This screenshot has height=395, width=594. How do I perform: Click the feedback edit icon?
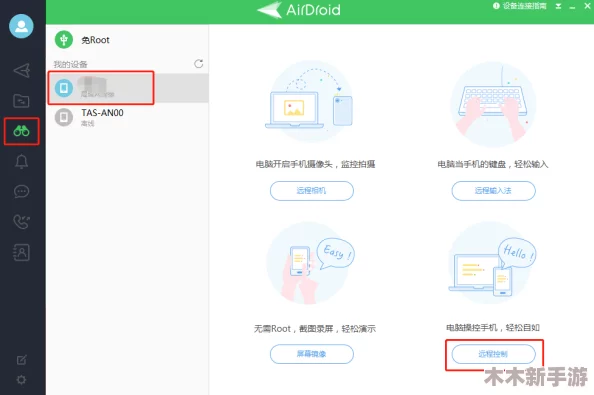[22, 360]
